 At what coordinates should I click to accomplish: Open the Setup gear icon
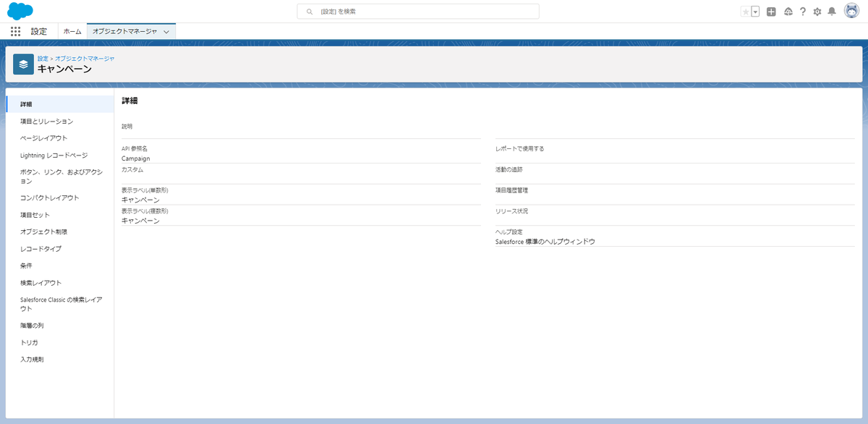pyautogui.click(x=818, y=11)
